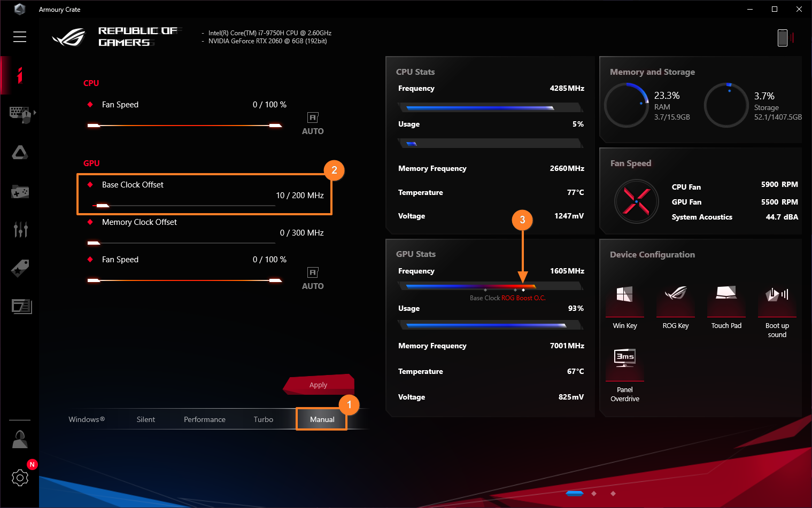Adjust the CPU Fan Speed slider
Viewport: 812px width, 508px height.
(x=185, y=126)
